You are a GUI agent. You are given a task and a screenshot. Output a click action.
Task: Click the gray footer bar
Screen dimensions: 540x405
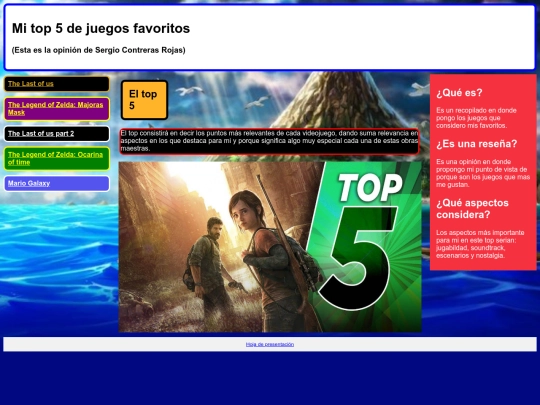pyautogui.click(x=270, y=344)
